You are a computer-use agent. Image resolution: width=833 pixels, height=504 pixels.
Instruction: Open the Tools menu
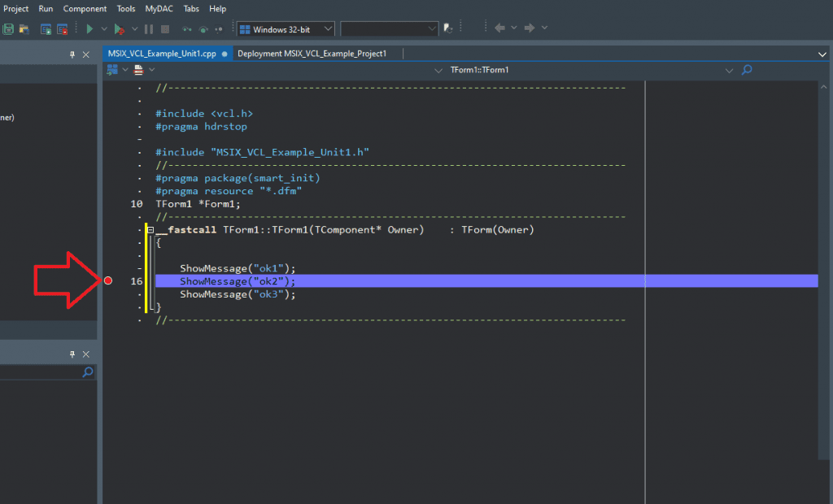(x=126, y=8)
